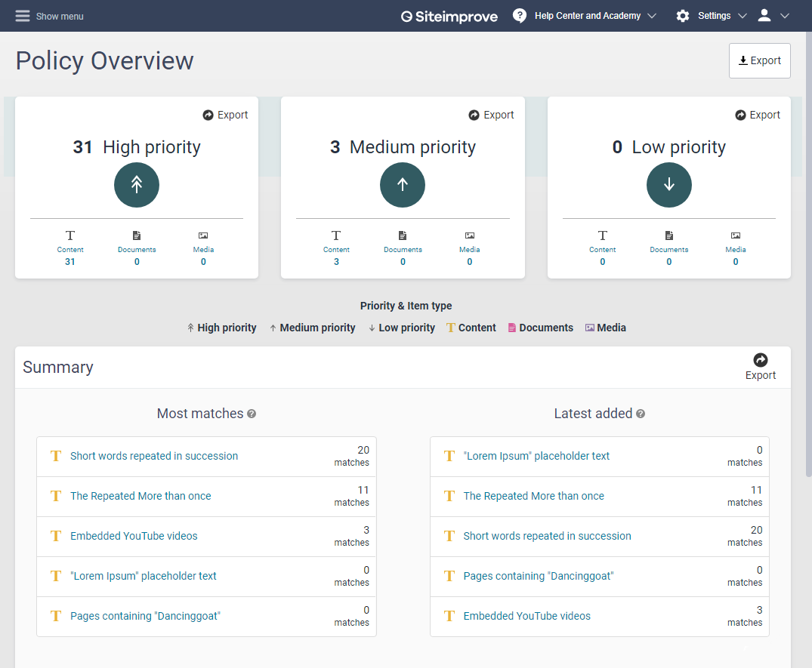
Task: Click the Settings gear icon
Action: (683, 16)
